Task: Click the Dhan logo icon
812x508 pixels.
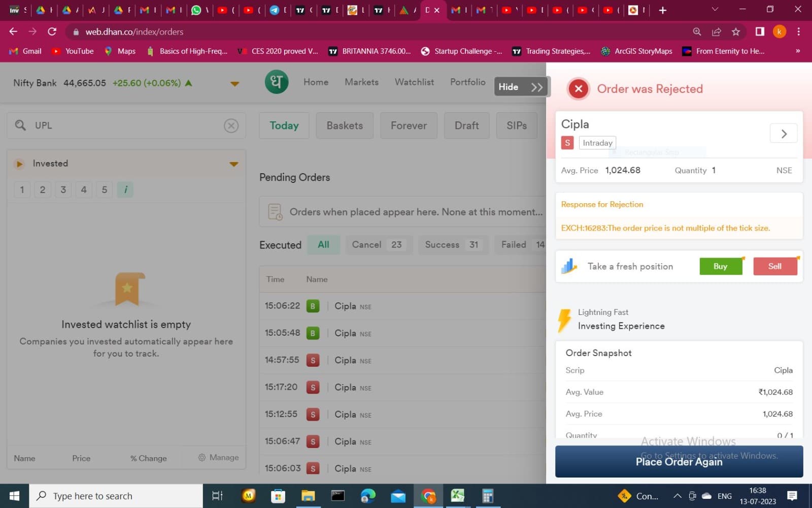Action: click(x=277, y=82)
